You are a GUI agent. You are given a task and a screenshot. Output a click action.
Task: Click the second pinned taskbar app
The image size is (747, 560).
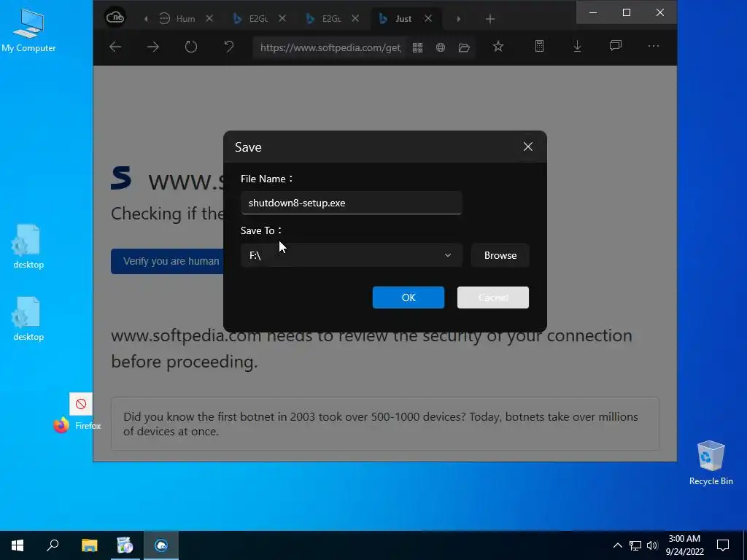125,545
